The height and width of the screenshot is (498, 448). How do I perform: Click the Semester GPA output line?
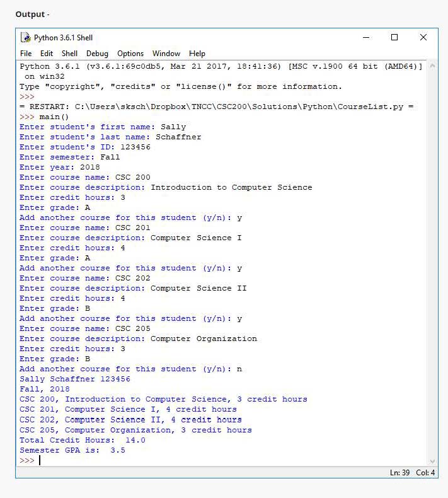(x=72, y=450)
